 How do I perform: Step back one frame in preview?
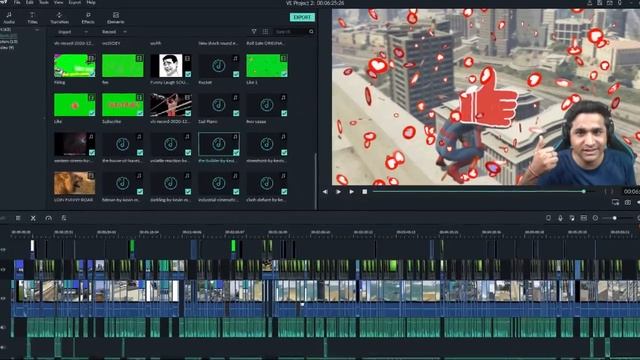(325, 191)
